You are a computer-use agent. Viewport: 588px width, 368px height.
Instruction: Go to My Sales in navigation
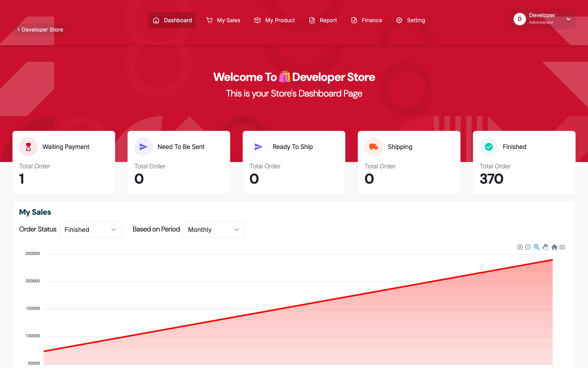223,20
